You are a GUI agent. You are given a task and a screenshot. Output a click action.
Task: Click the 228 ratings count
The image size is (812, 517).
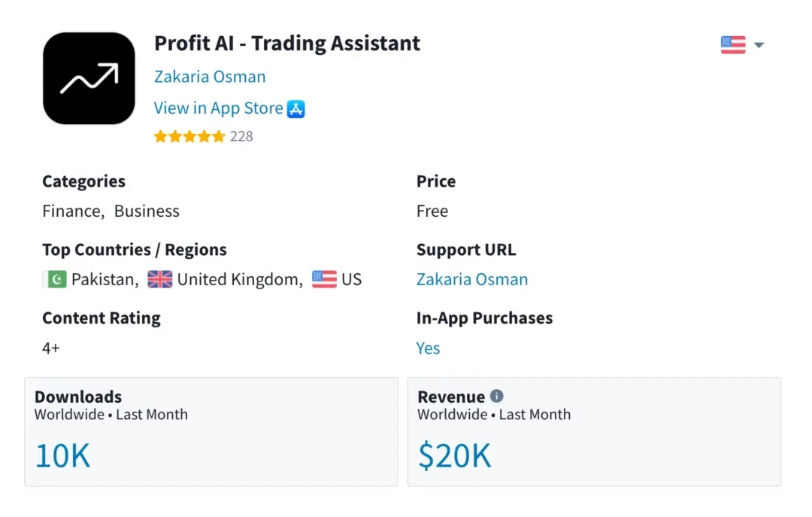241,136
